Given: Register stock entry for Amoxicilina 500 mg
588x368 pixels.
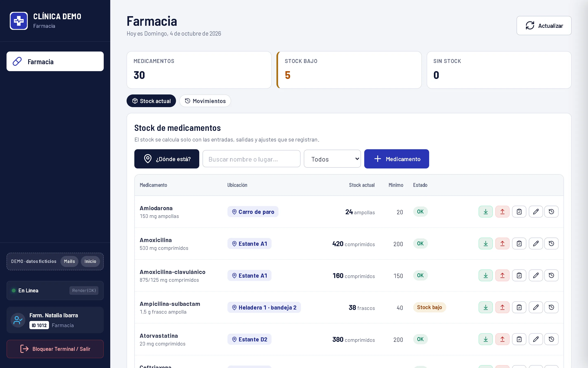Looking at the screenshot, I should [x=486, y=244].
